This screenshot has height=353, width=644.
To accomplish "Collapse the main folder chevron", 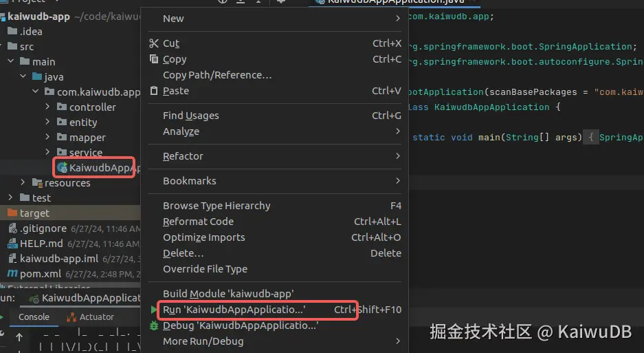I will 11,61.
